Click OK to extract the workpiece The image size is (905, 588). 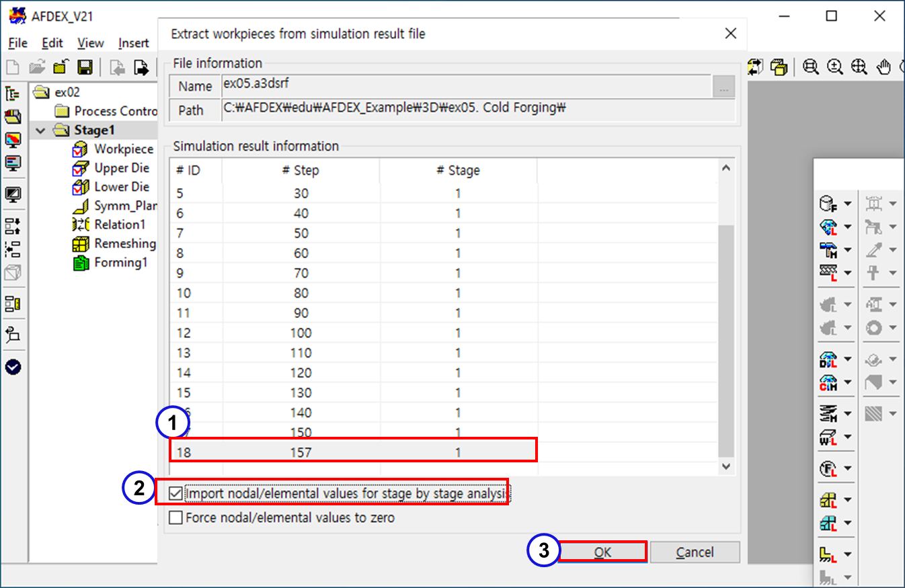(602, 552)
